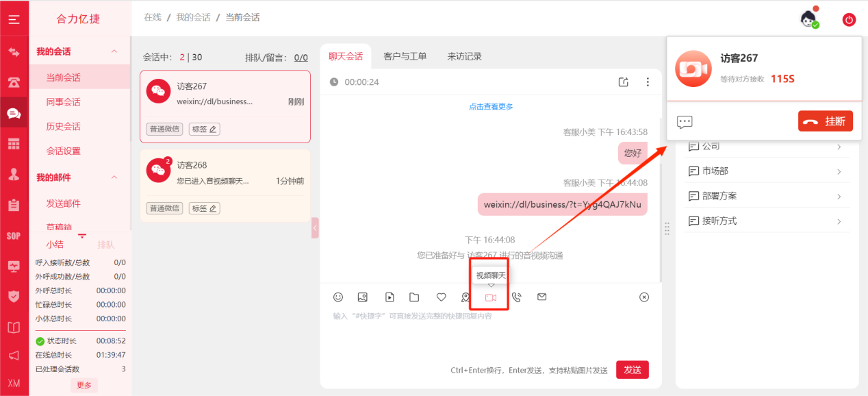Open the three-dot more options menu
The height and width of the screenshot is (396, 868).
pos(648,82)
